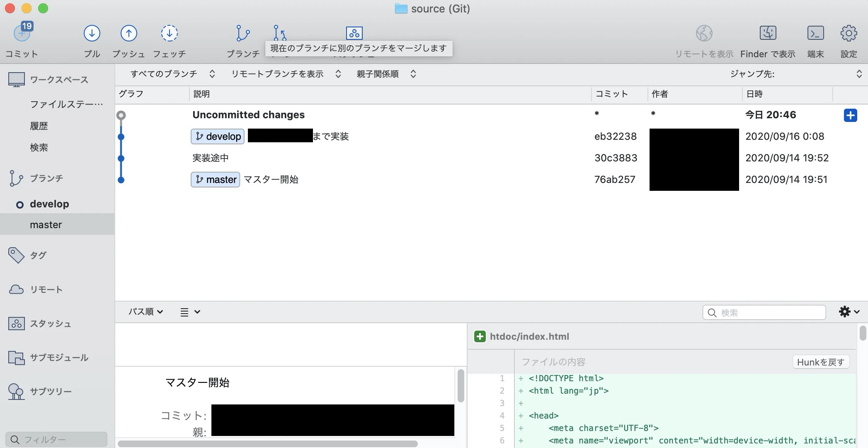Select ファイルステータス in the workspace sidebar
The width and height of the screenshot is (868, 448).
[x=66, y=104]
